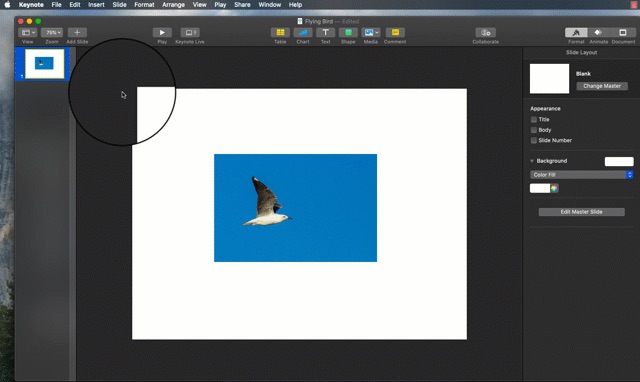Open the Keynote application menu

pos(31,5)
